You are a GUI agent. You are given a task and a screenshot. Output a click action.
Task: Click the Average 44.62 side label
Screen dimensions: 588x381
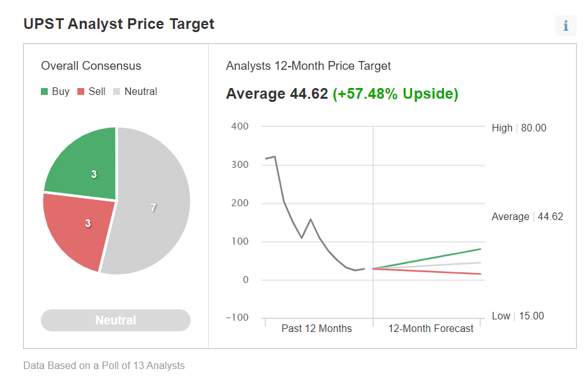[527, 216]
